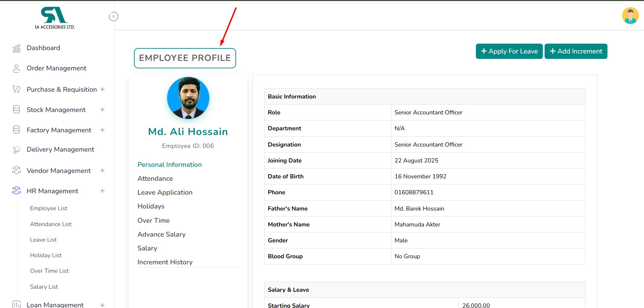Expand the Stock Management plus toggle

[x=102, y=110]
